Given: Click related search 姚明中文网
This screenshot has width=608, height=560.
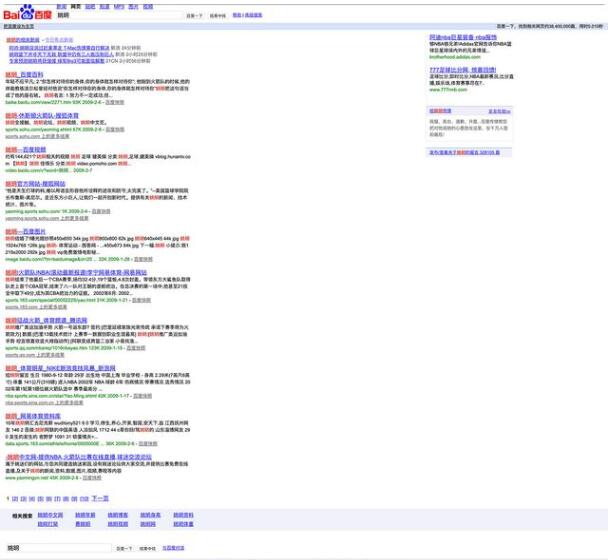Looking at the screenshot, I should [x=50, y=515].
